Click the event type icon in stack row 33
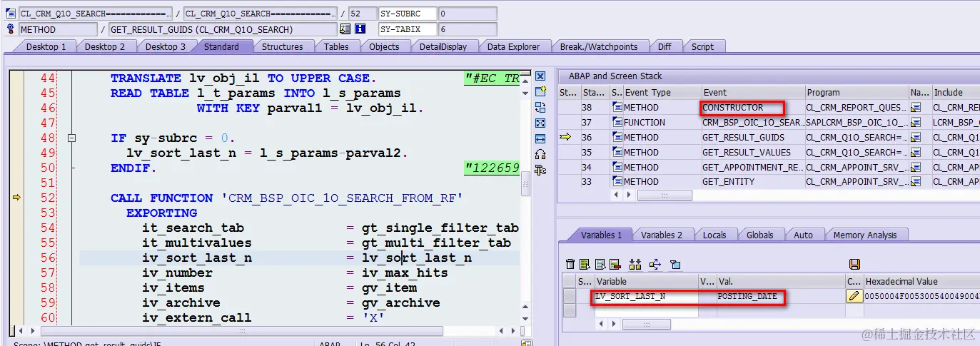Image resolution: width=980 pixels, height=346 pixels. coord(617,182)
